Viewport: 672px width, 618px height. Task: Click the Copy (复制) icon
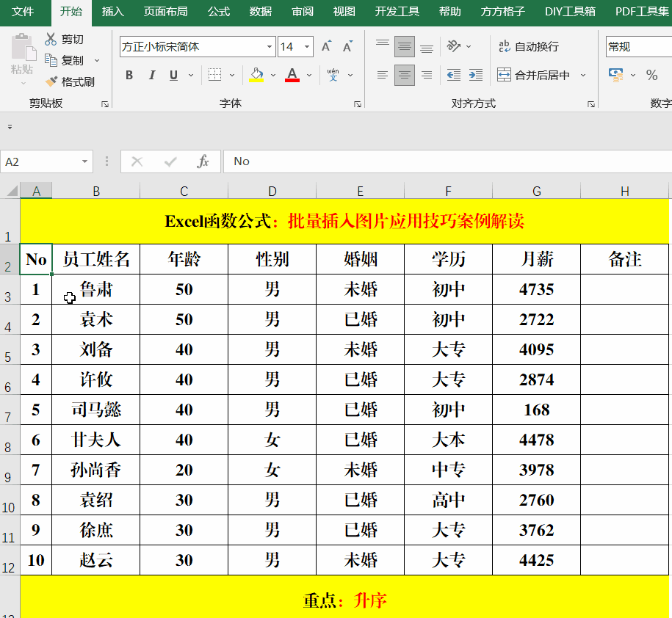click(51, 60)
